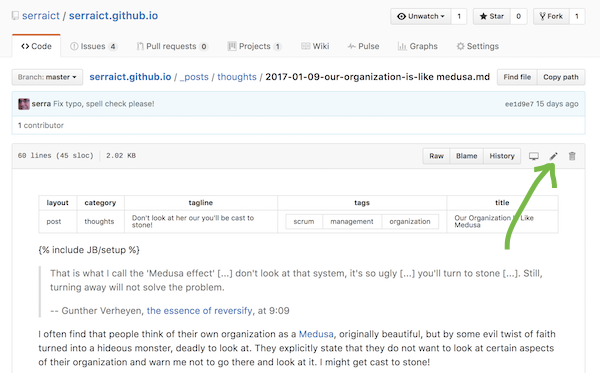Open the Settings tab
Viewport: 600px width, 373px height.
tap(478, 46)
